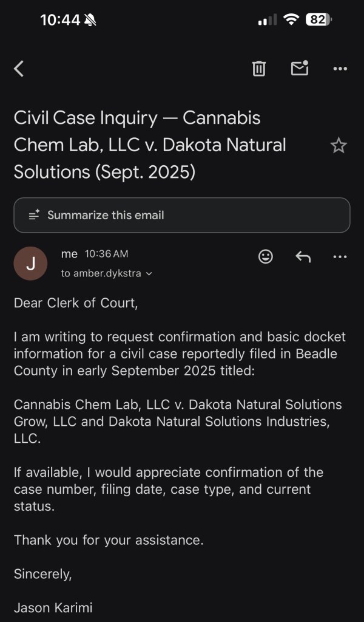Tap the sender avatar with letter J

30,264
